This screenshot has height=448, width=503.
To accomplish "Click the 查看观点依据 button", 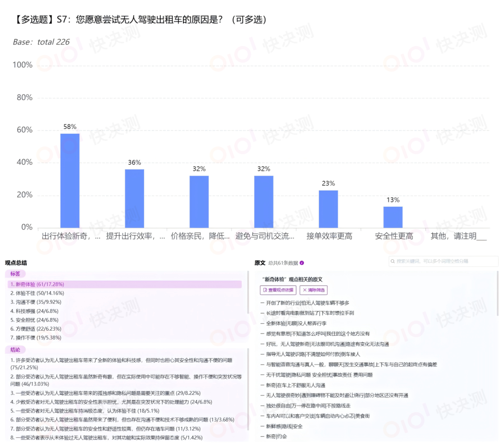I will 278,290.
